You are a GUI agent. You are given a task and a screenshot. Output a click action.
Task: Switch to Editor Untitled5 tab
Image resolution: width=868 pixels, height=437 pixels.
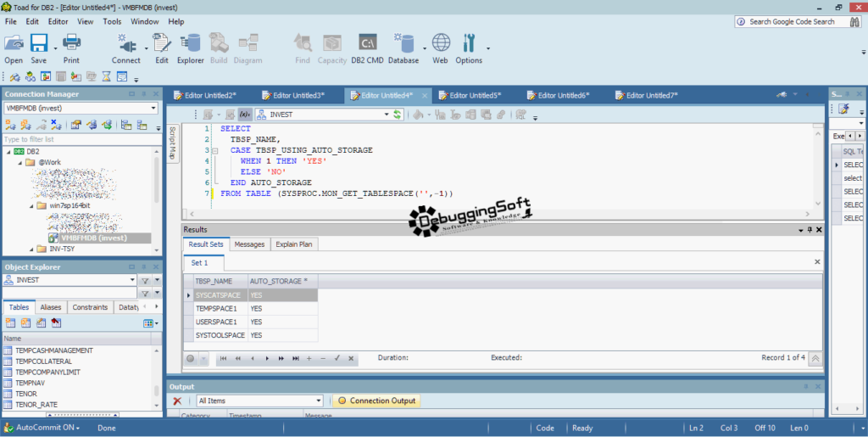[x=475, y=95]
